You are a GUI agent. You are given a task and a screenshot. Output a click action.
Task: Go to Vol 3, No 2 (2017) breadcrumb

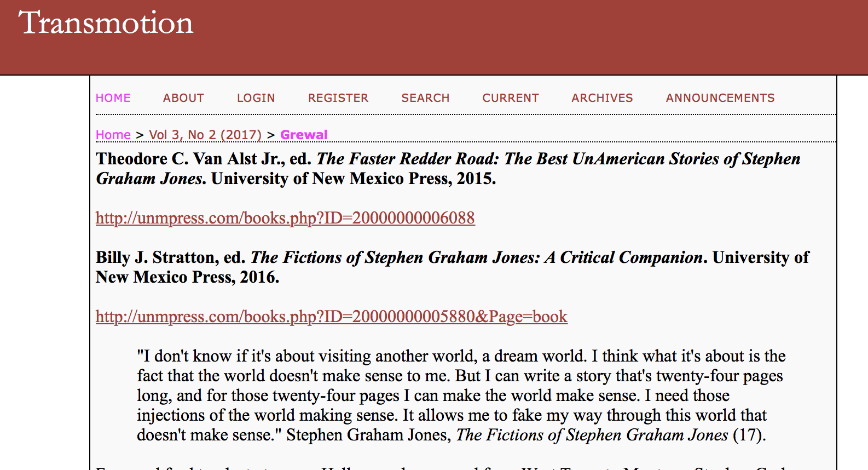click(205, 135)
